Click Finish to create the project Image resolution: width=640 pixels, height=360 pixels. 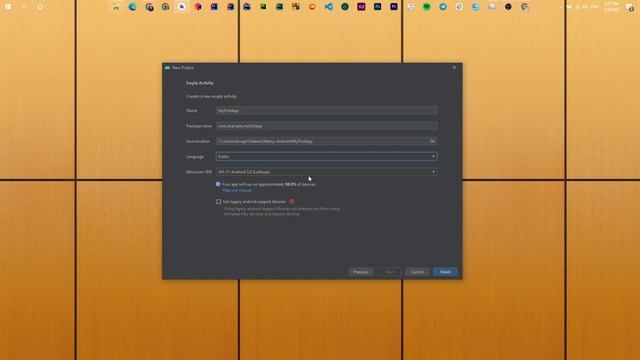tap(445, 272)
